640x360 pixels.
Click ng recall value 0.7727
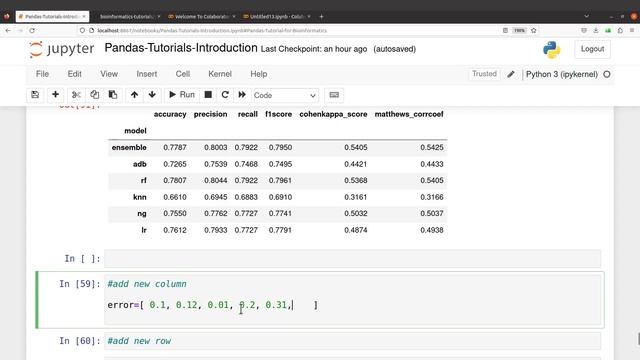point(246,213)
